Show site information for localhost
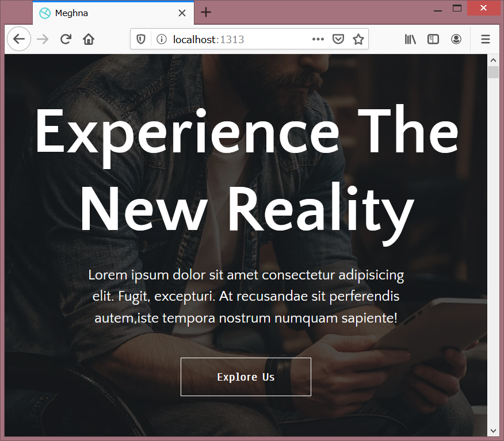This screenshot has width=504, height=441. click(161, 39)
